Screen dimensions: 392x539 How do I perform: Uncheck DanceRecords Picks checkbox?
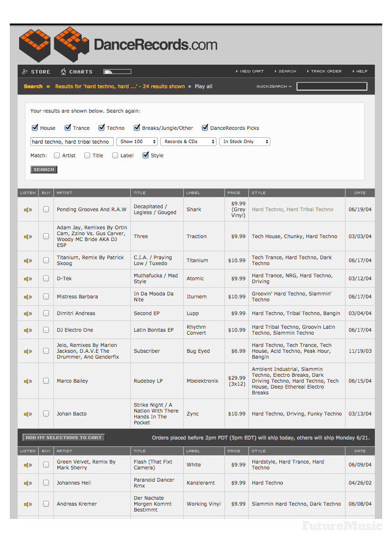pos(205,127)
